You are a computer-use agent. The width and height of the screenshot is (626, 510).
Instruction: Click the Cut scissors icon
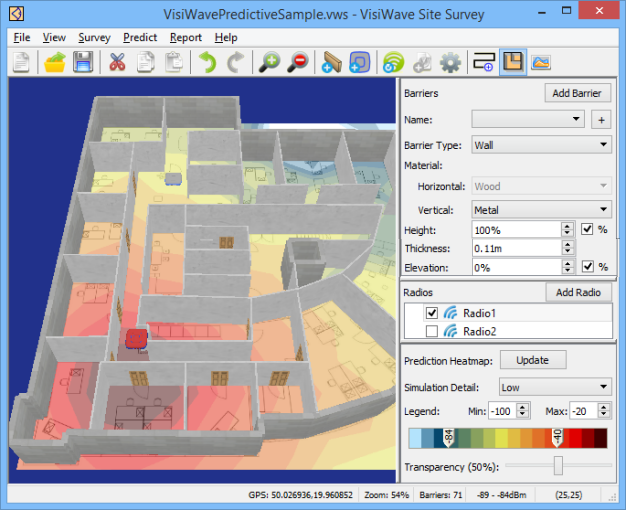(117, 62)
